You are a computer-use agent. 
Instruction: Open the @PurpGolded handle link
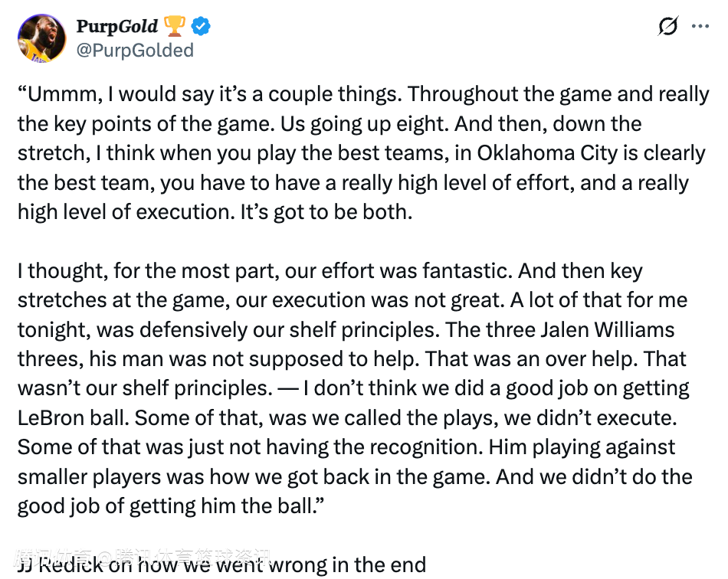click(x=135, y=51)
